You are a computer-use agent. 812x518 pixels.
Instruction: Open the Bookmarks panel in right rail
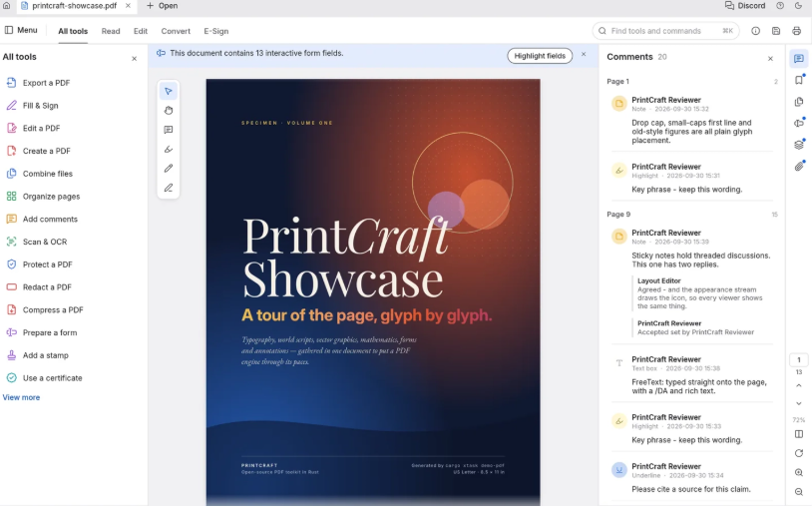click(x=799, y=80)
